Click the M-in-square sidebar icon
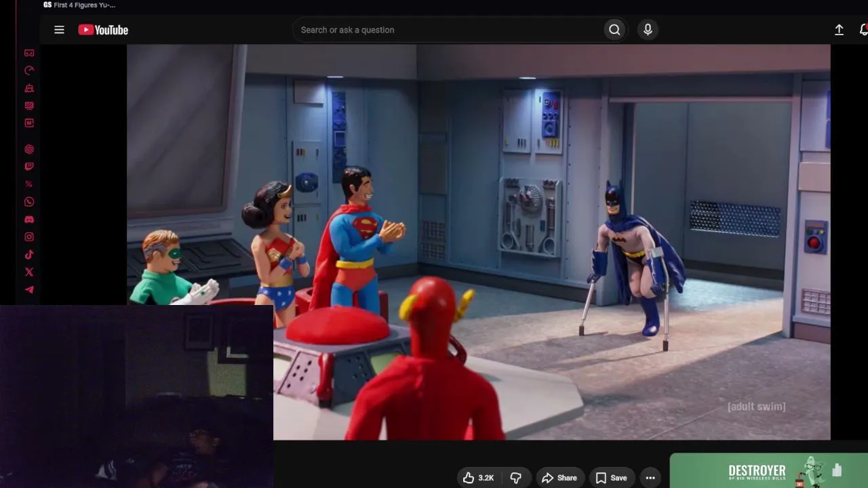Screen dimensions: 868x488 tap(29, 123)
